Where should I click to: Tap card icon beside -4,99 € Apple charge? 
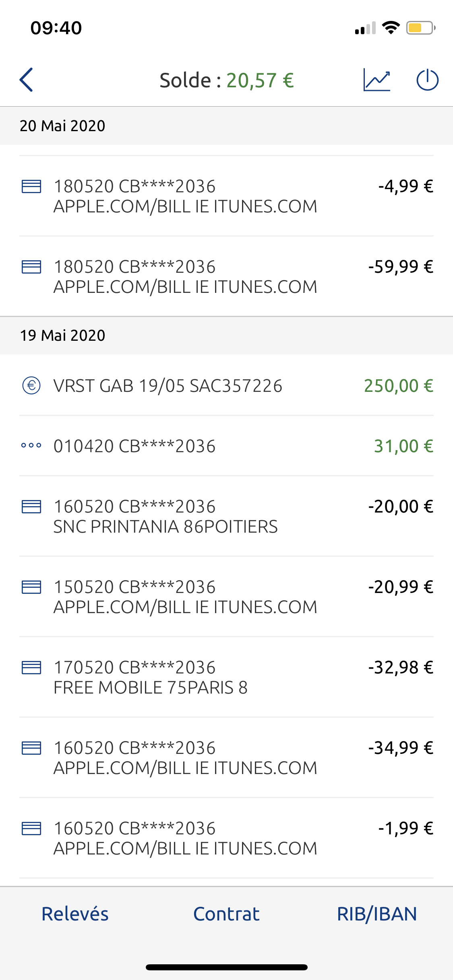(31, 186)
